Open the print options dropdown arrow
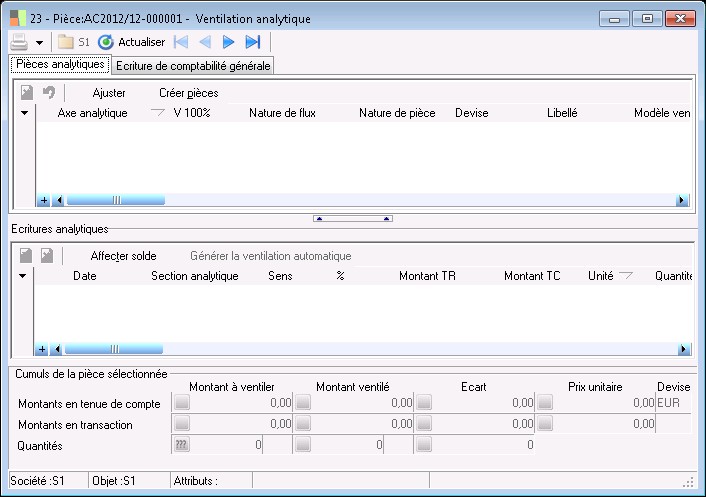The width and height of the screenshot is (706, 497). click(x=39, y=43)
